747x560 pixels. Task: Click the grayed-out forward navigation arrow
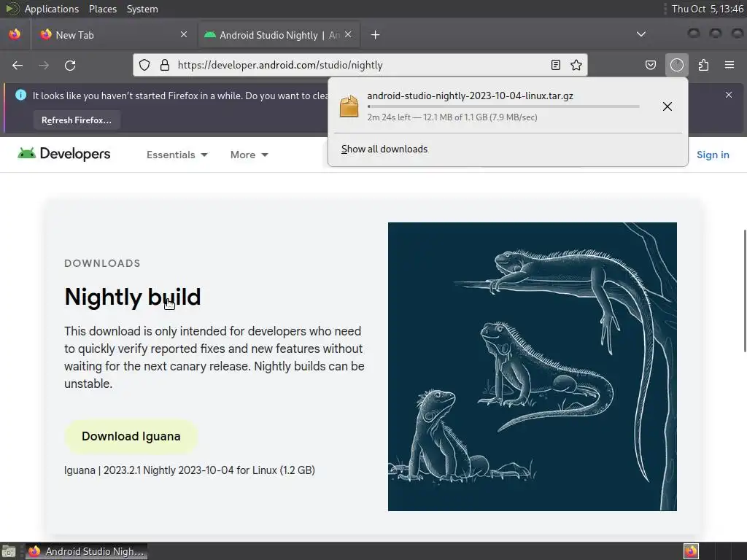44,65
